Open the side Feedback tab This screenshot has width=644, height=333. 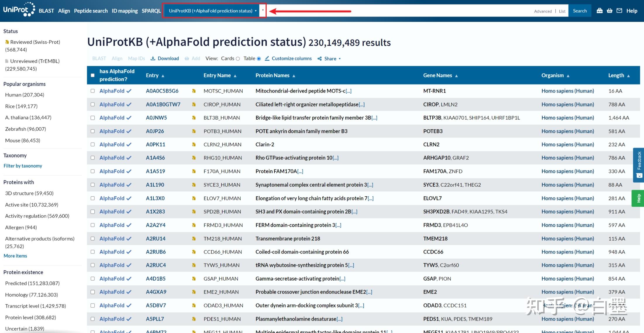[639, 165]
